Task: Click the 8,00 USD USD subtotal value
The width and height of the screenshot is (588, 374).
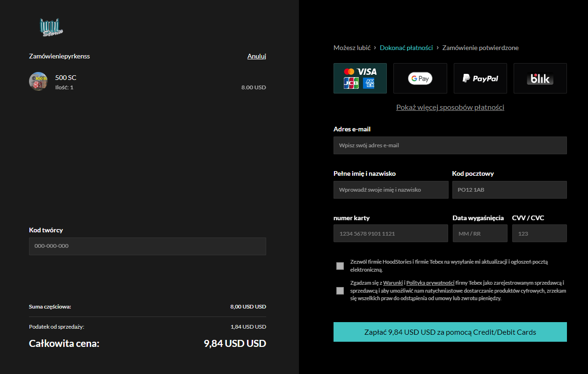Action: [x=248, y=307]
